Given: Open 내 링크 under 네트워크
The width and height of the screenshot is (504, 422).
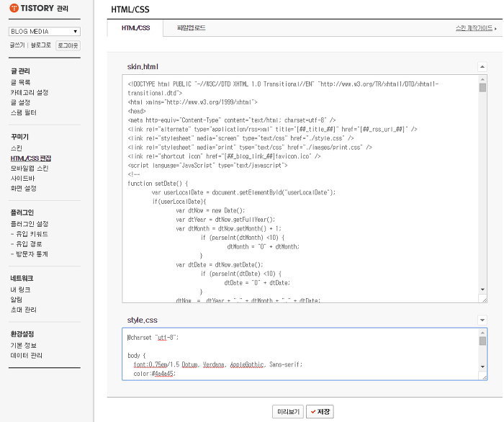Looking at the screenshot, I should tap(21, 289).
